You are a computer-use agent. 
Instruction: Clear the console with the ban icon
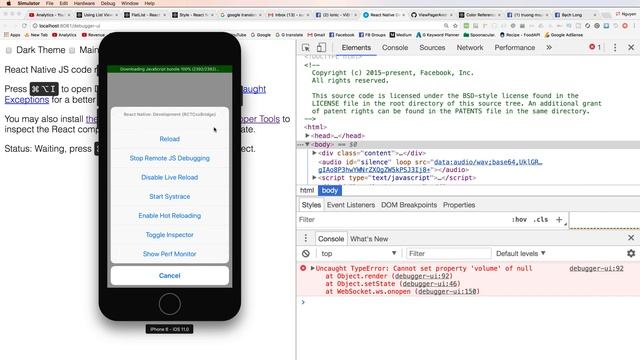coord(306,253)
